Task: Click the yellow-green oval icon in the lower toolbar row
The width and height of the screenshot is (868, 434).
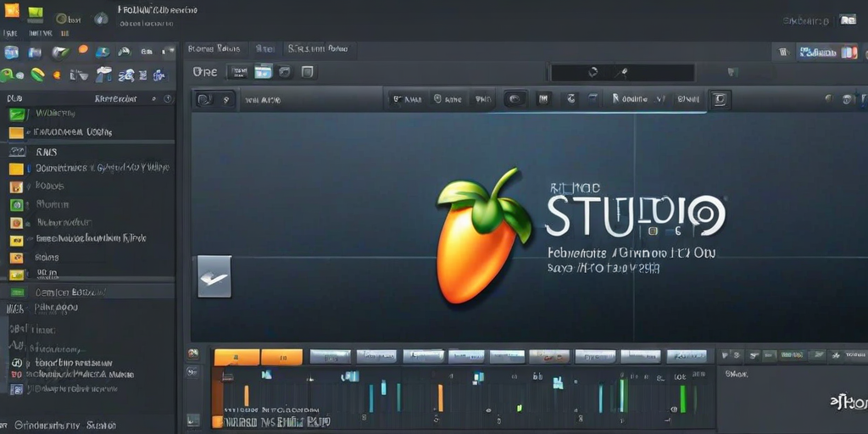Action: click(x=37, y=75)
